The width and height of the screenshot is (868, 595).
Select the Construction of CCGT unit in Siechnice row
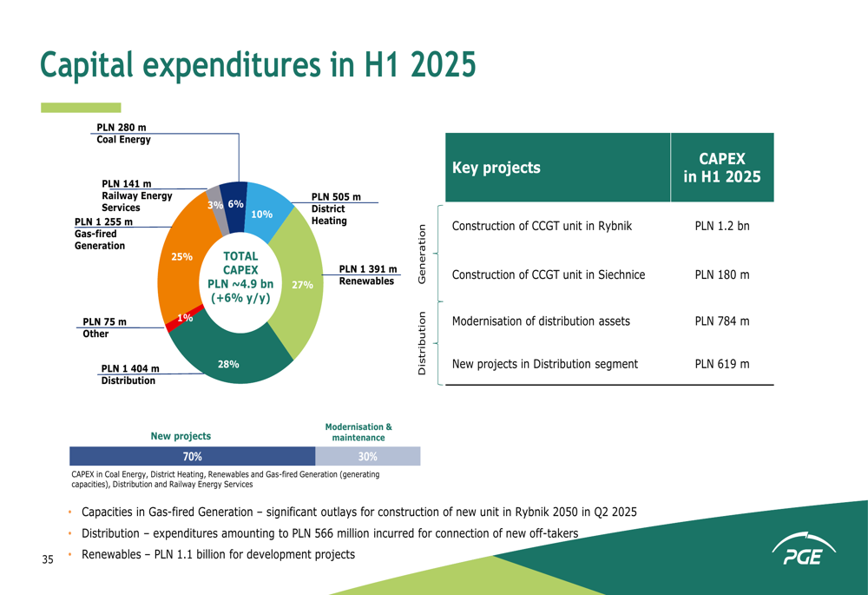pos(549,274)
